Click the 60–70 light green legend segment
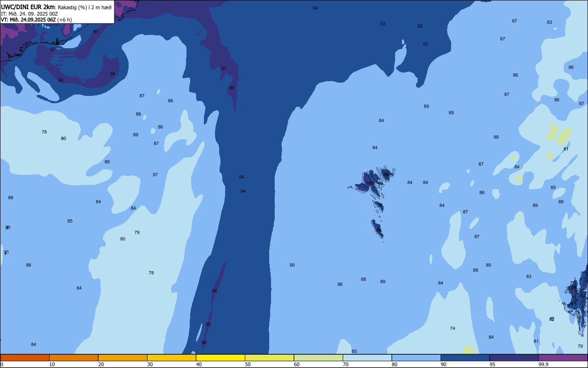This screenshot has height=368, width=588. [x=318, y=357]
